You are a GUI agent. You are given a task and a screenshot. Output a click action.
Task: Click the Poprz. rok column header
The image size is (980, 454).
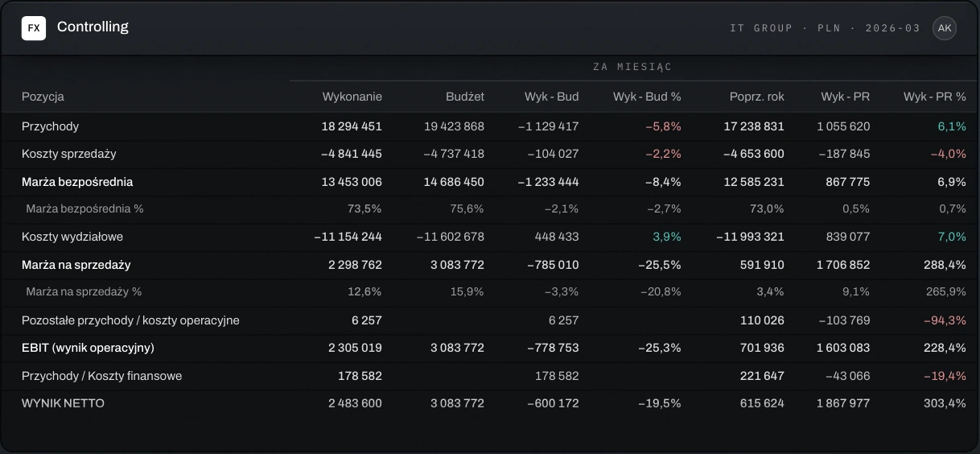point(757,97)
